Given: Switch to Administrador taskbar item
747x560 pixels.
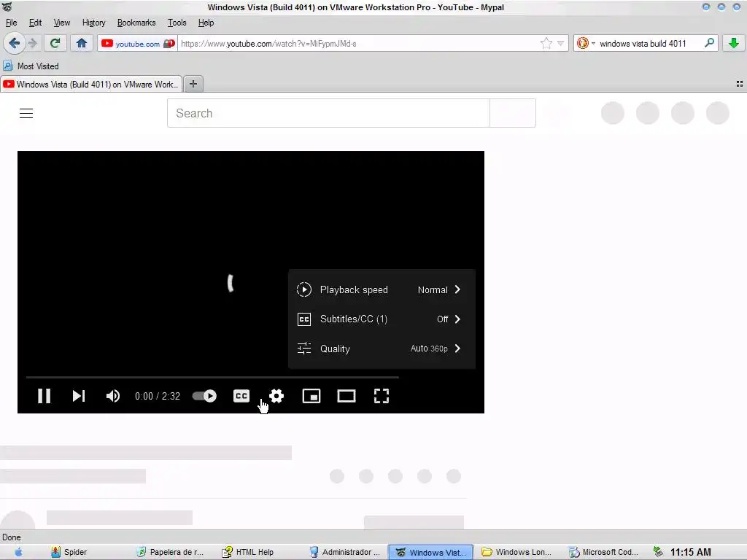Looking at the screenshot, I should (344, 552).
